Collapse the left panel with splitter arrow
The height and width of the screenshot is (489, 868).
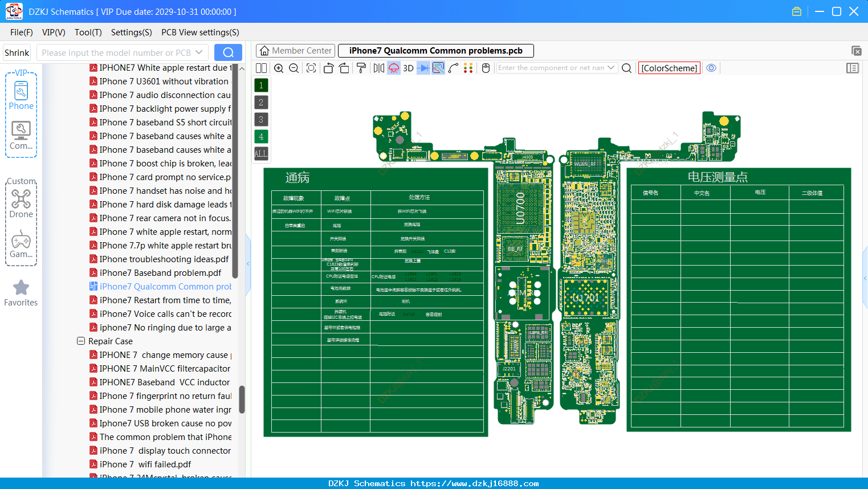click(x=248, y=263)
